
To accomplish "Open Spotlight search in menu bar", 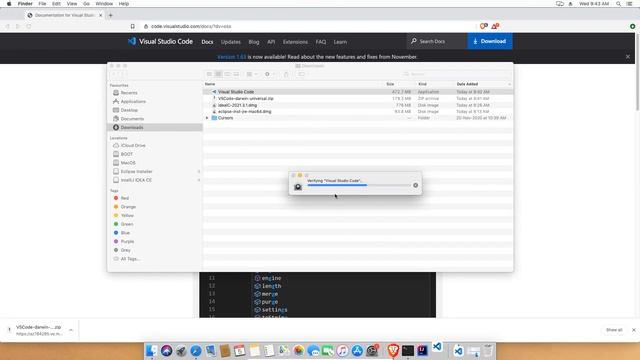I will (x=619, y=4).
